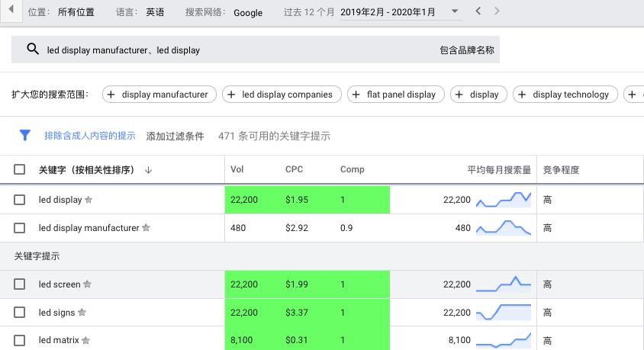The image size is (644, 350).
Task: Change search network Google
Action: [248, 13]
